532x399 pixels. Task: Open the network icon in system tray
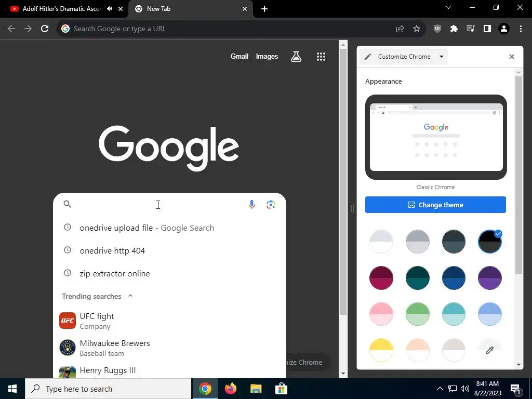(453, 389)
